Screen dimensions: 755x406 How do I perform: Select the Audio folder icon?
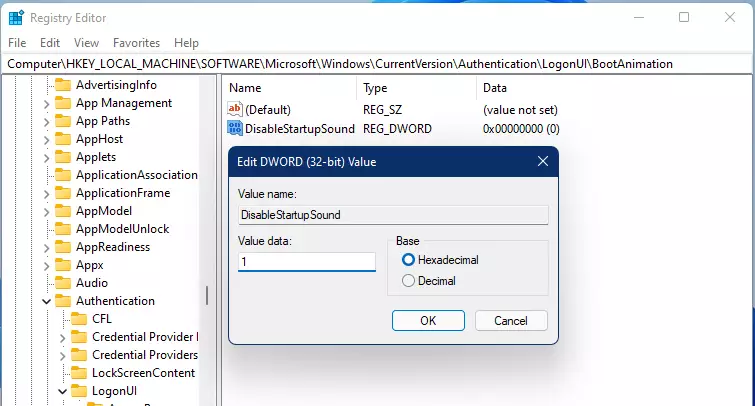(x=63, y=283)
